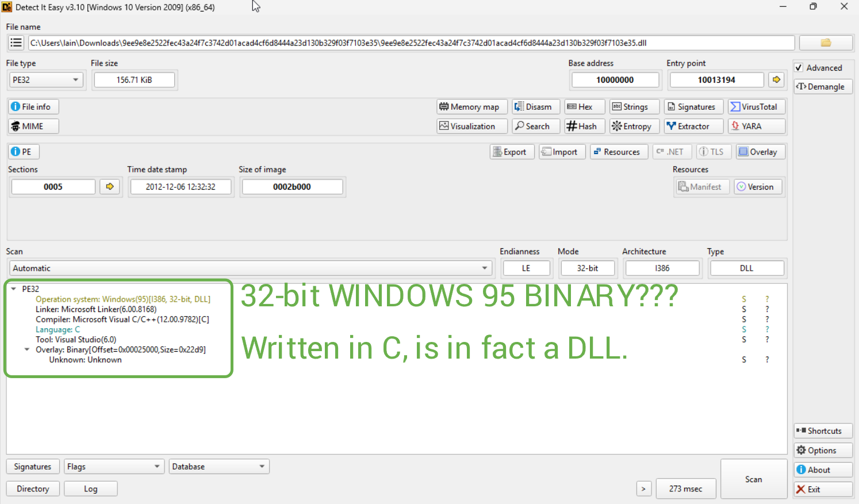Viewport: 859px width, 504px height.
Task: Uncheck the Advanced checkbox
Action: [x=799, y=68]
